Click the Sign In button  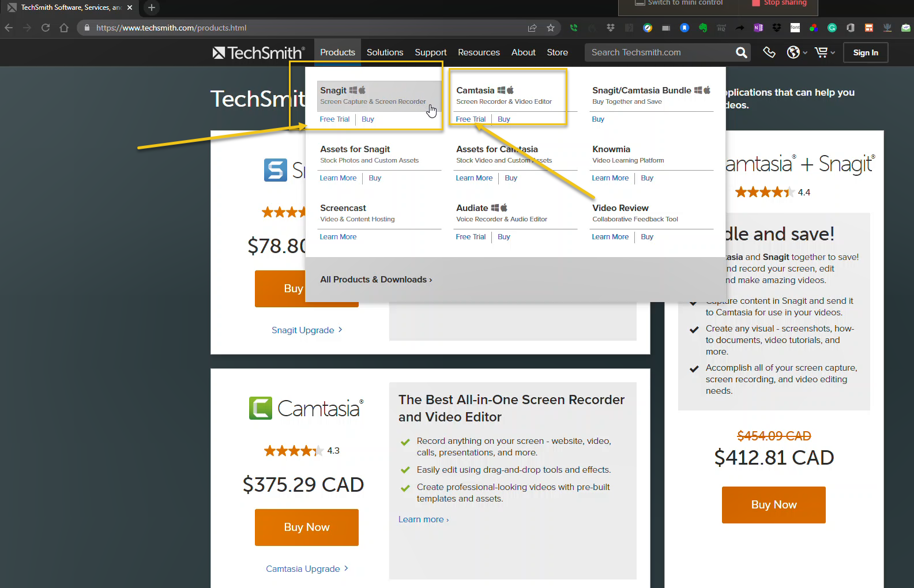[866, 52]
